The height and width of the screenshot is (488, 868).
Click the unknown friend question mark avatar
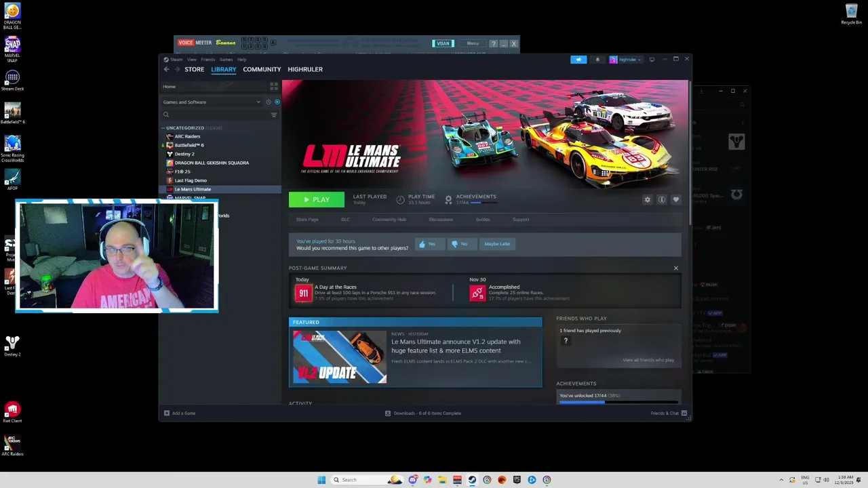(x=566, y=341)
